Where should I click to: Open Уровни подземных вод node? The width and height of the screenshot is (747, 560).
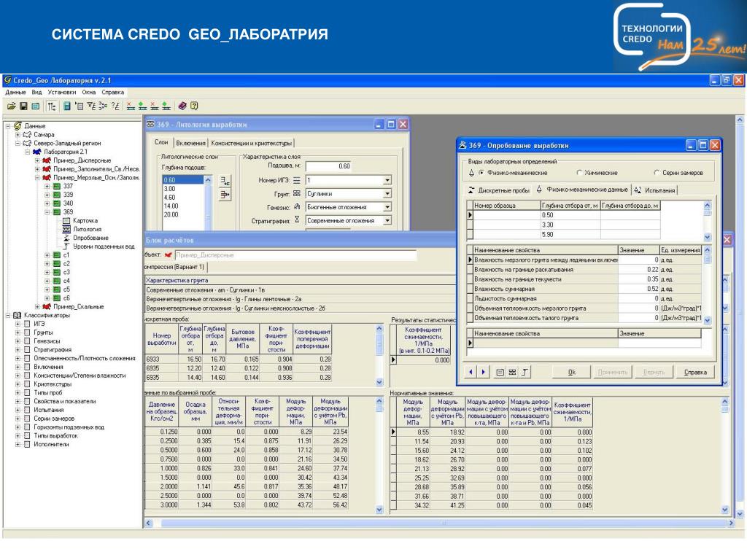coord(104,246)
